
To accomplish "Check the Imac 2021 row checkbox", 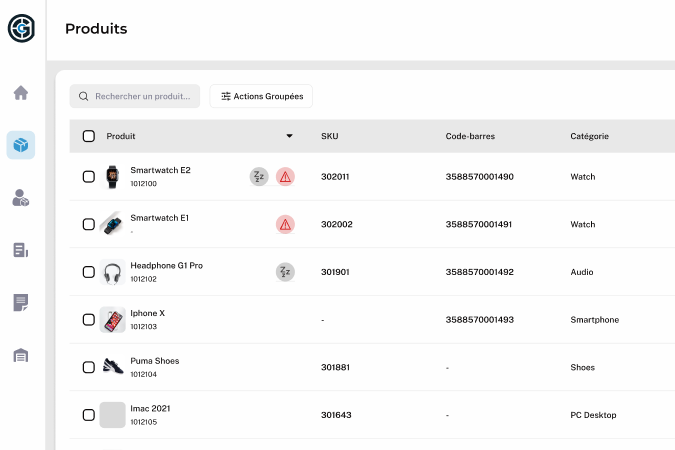I will tap(89, 415).
